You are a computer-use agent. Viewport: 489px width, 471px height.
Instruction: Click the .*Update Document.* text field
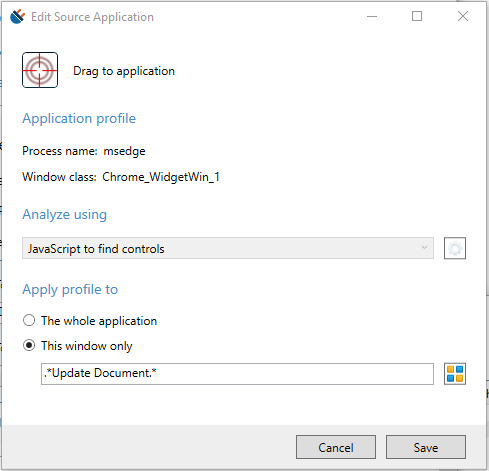click(x=237, y=374)
